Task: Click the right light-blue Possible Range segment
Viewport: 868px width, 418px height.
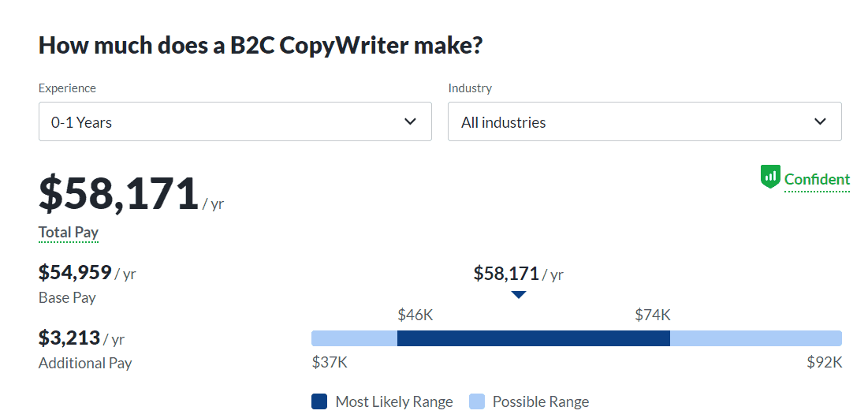Action: 755,338
